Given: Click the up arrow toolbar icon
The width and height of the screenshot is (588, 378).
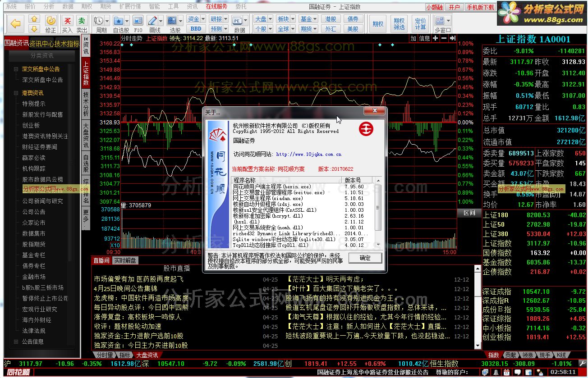Looking at the screenshot, I should (34, 18).
